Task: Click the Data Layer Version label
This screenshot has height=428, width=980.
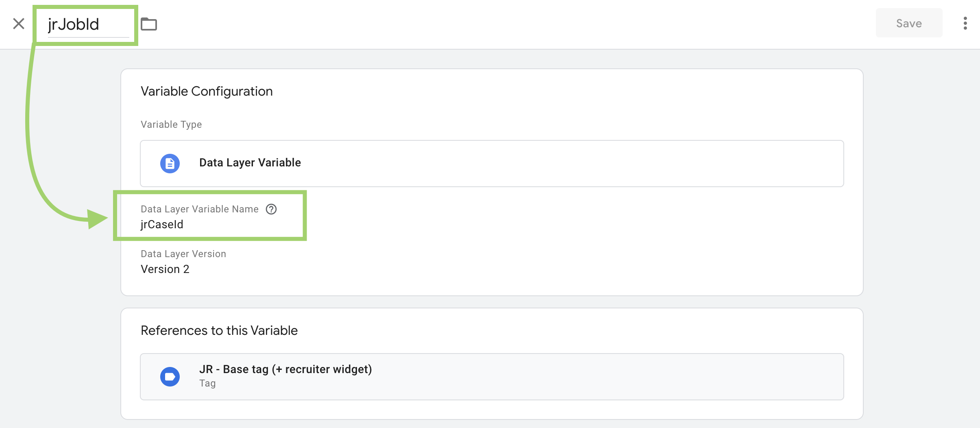Action: pos(183,254)
